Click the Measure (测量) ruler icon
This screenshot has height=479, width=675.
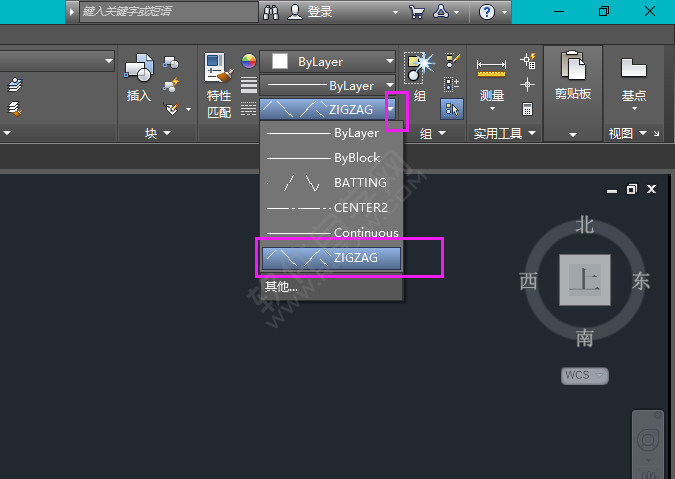(x=491, y=68)
